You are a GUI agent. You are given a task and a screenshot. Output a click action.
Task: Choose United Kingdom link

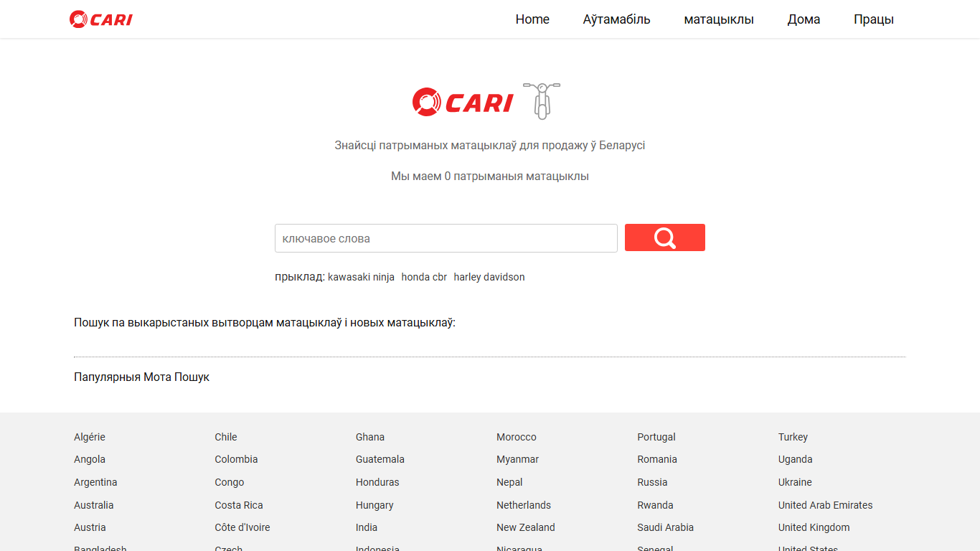pos(814,527)
